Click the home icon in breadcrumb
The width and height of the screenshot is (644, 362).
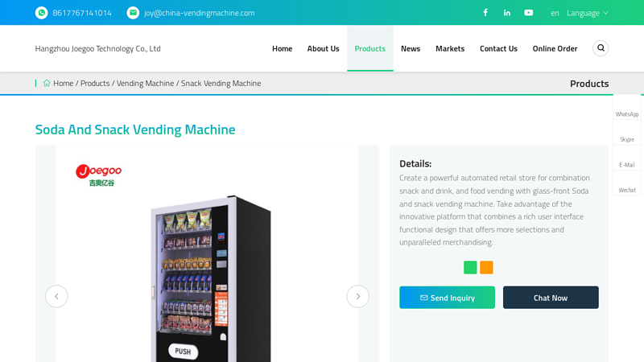pos(47,83)
